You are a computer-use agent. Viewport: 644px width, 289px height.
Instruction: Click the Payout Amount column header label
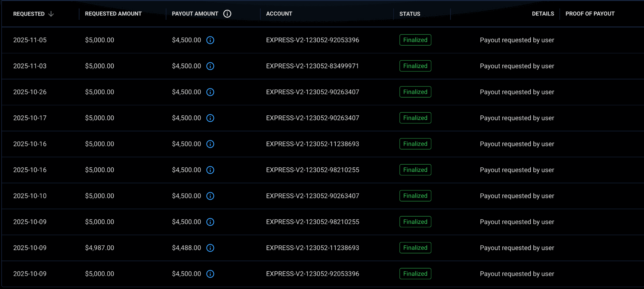[x=195, y=14]
